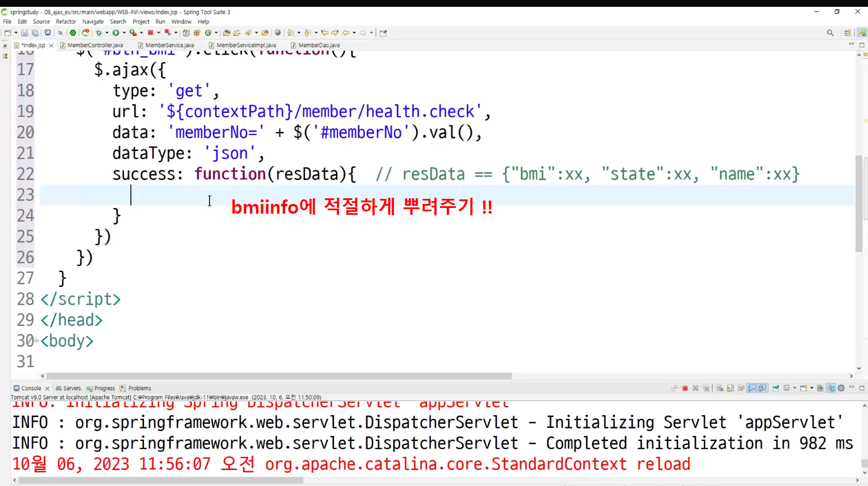The image size is (868, 486).
Task: Click the 'json' text on line 21
Action: coord(230,153)
